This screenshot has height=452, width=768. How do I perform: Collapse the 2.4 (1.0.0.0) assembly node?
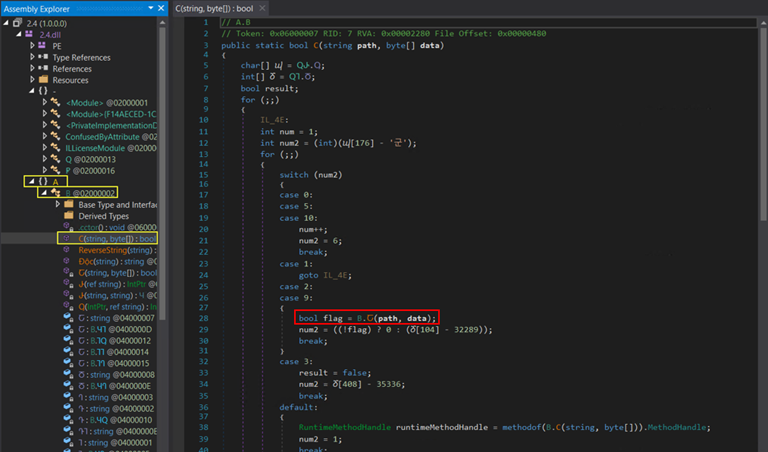click(6, 22)
